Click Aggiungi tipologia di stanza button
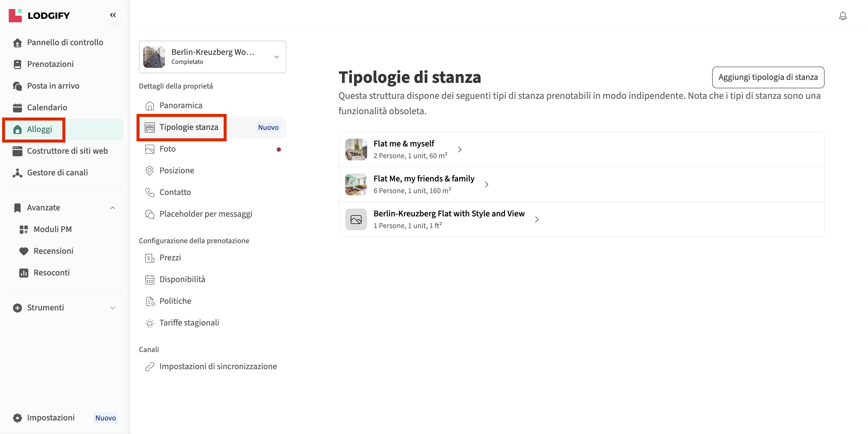The height and width of the screenshot is (434, 868). coord(768,77)
